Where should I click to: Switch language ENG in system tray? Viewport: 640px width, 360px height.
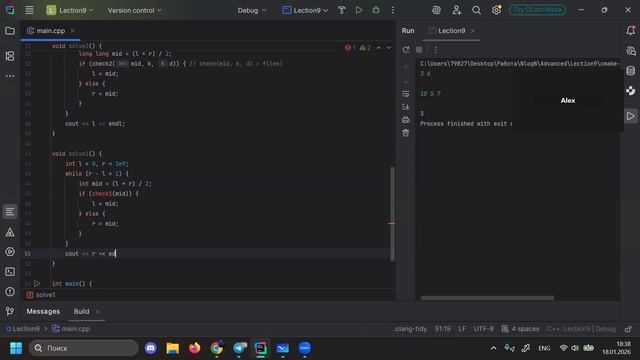click(x=544, y=348)
